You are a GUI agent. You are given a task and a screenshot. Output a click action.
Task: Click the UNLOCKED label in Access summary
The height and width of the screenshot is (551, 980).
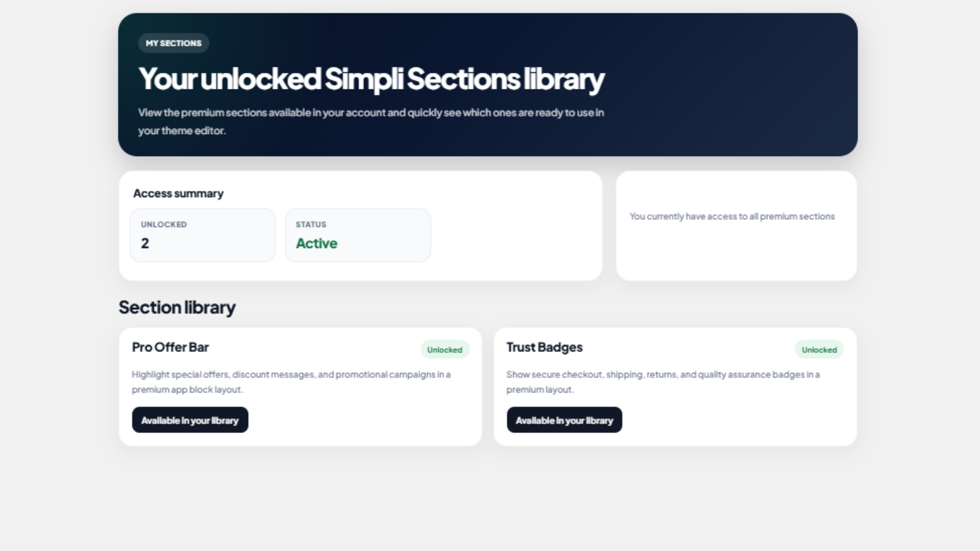pos(163,224)
